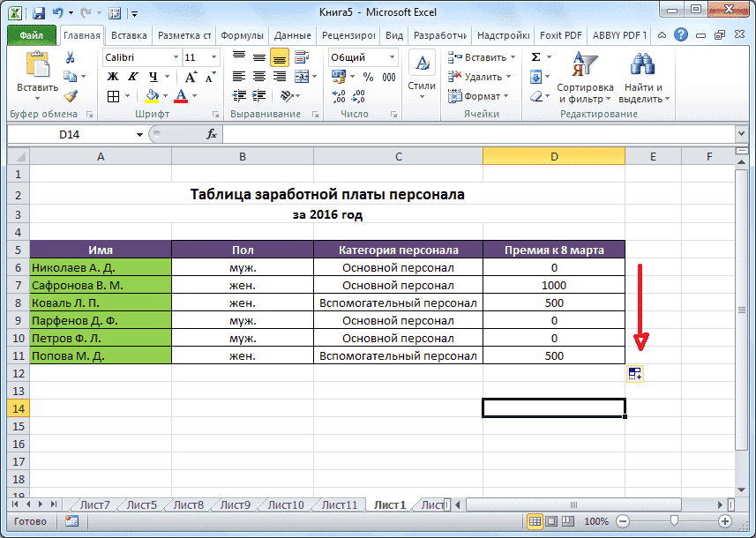This screenshot has width=756, height=538.
Task: Click the AutoSum sigma icon
Action: click(535, 57)
